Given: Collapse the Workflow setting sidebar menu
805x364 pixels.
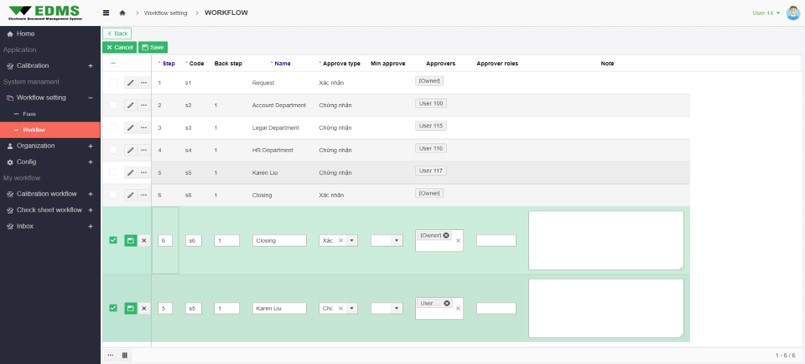Looking at the screenshot, I should click(90, 98).
